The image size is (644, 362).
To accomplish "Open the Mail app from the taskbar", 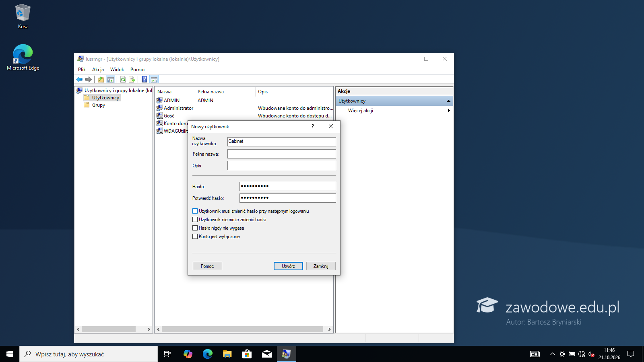I will [266, 354].
